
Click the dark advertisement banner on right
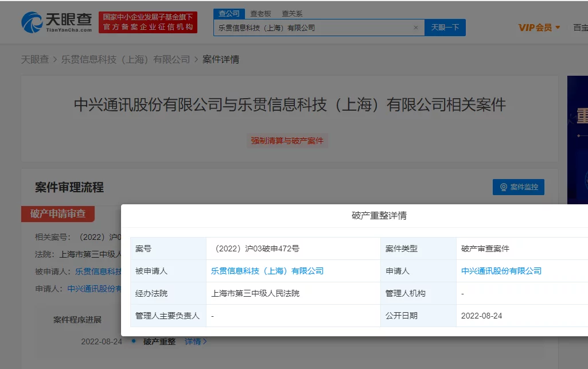[x=578, y=140]
